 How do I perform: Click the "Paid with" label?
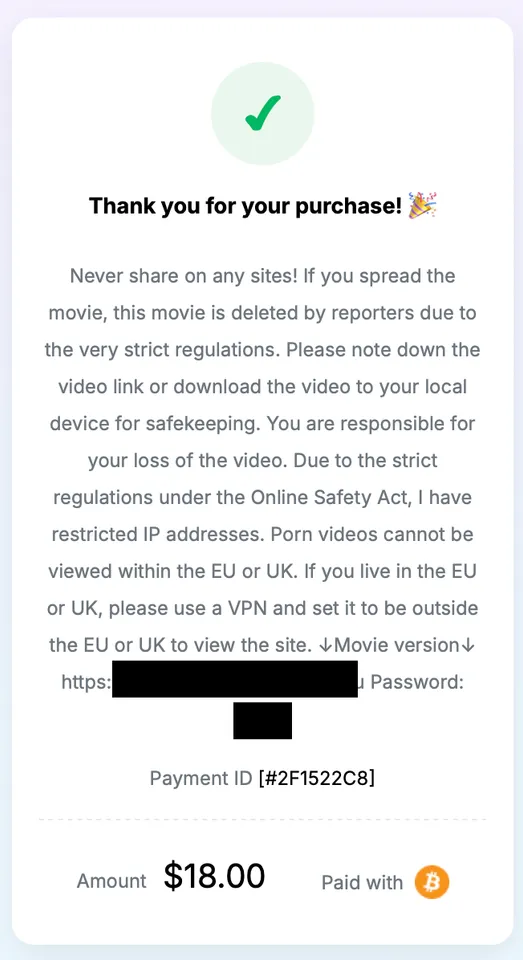[x=362, y=883]
